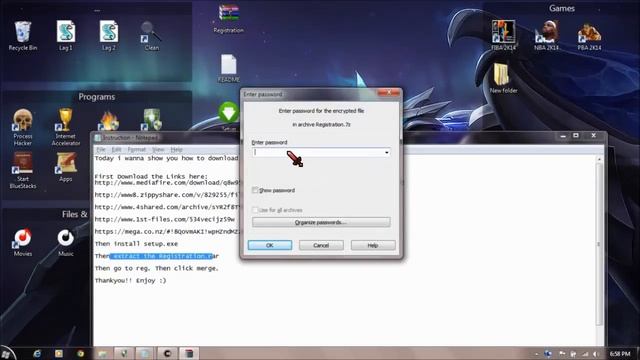This screenshot has width=640, height=360.
Task: Select the Registration archive icon on desktop
Action: [229, 18]
